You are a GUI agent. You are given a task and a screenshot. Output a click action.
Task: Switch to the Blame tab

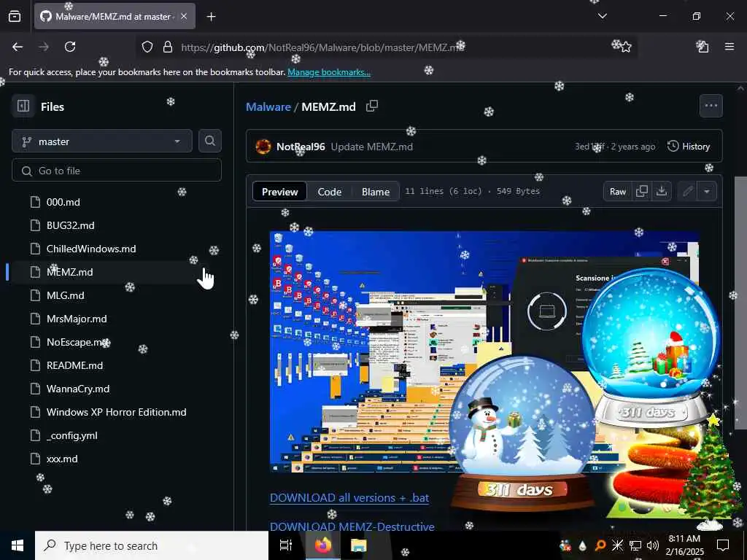pos(376,192)
